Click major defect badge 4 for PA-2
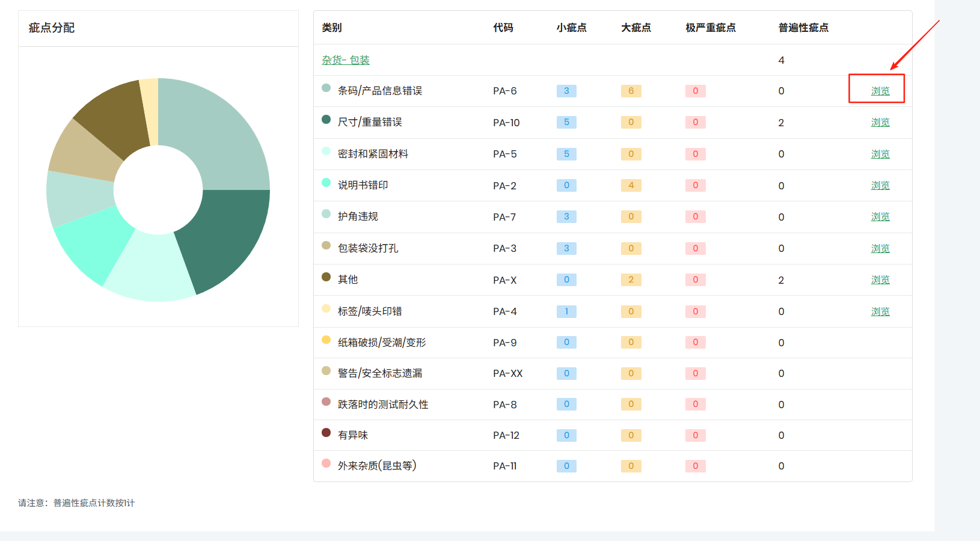The width and height of the screenshot is (980, 541). (x=631, y=185)
